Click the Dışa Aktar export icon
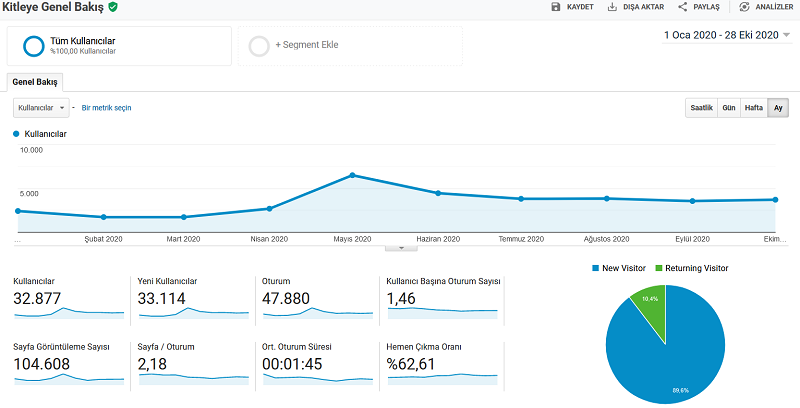Viewport: 800px width, 408px height. [612, 7]
